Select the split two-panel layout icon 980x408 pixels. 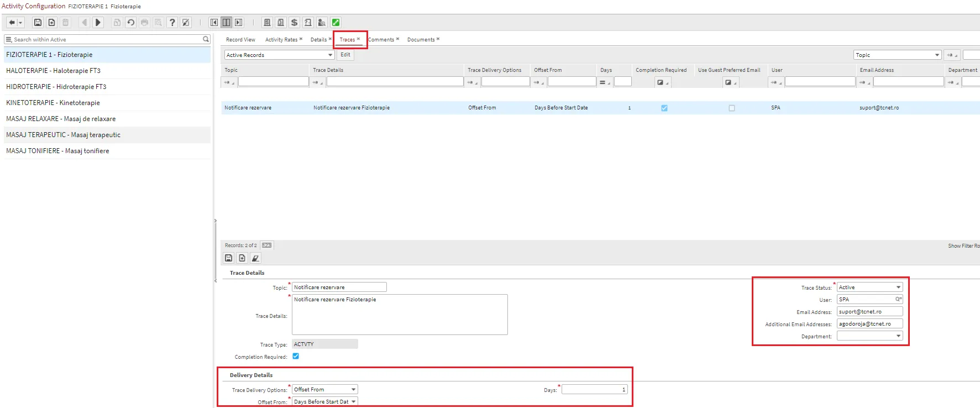pyautogui.click(x=226, y=23)
